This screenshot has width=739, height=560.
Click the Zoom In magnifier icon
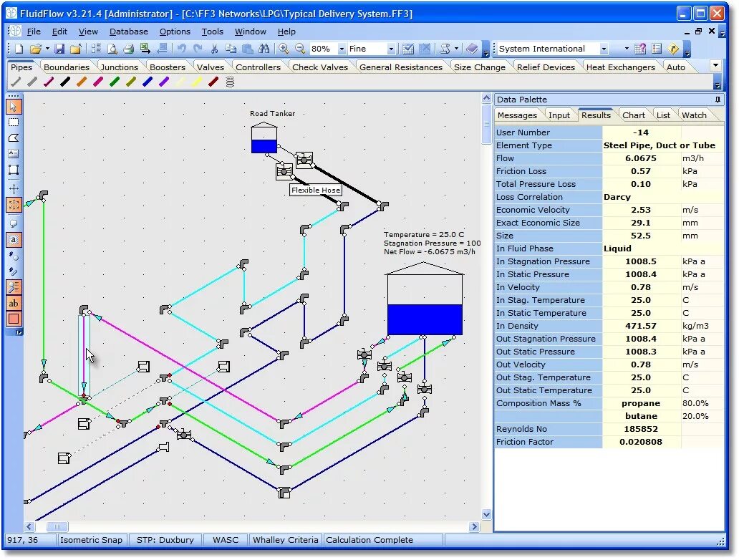pyautogui.click(x=282, y=48)
